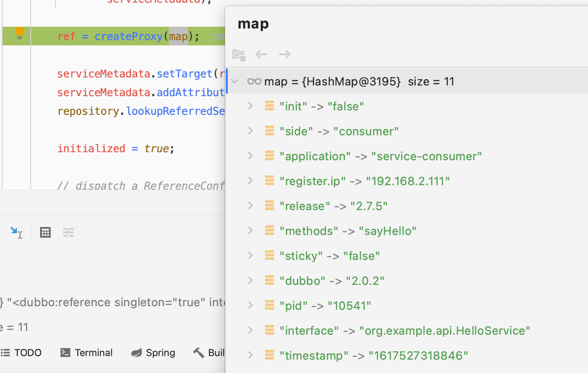Click the yellow lightbulb intention icon
Screen dimensions: 588x373
coord(19,33)
